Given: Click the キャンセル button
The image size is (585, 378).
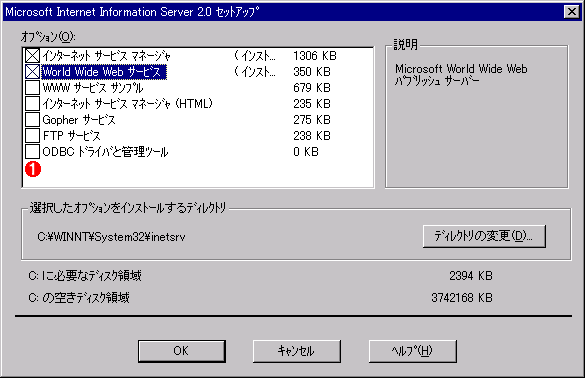Looking at the screenshot, I should pyautogui.click(x=297, y=351).
